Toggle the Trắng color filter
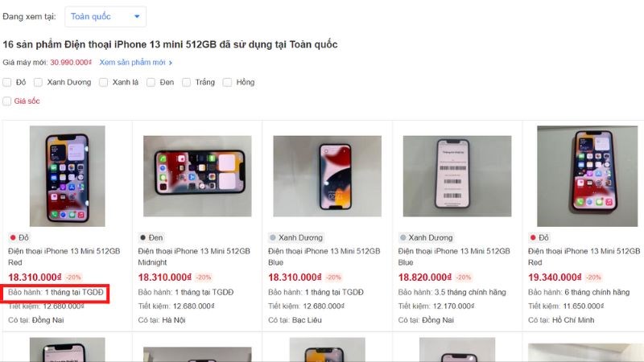 (187, 82)
